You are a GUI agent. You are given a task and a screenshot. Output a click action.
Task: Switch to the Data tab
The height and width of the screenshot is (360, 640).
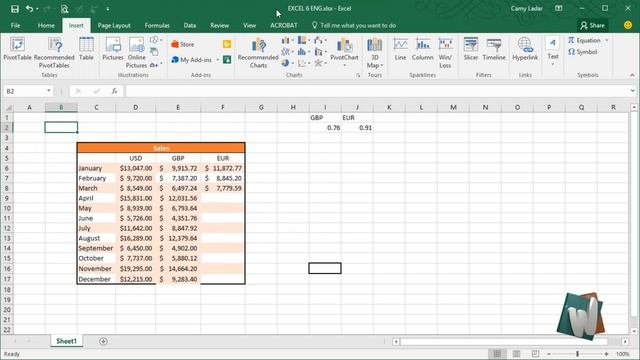coord(190,25)
